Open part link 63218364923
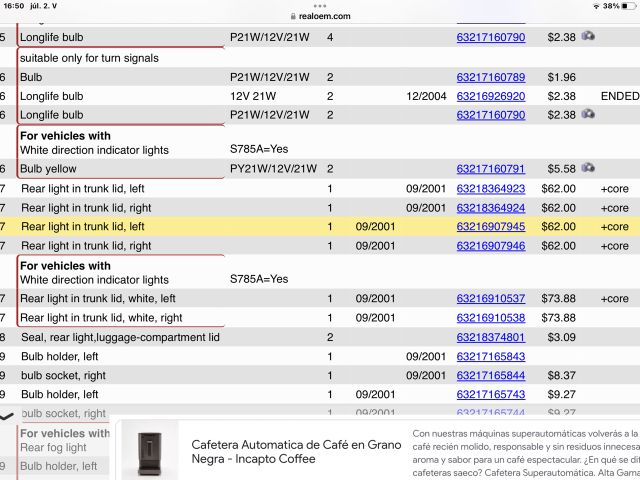This screenshot has width=640, height=480. click(490, 188)
